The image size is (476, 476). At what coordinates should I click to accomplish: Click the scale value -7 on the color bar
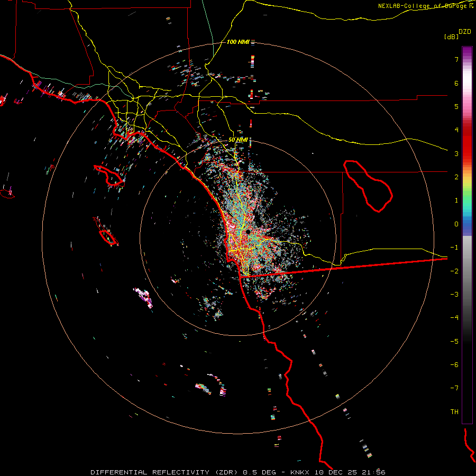454,388
